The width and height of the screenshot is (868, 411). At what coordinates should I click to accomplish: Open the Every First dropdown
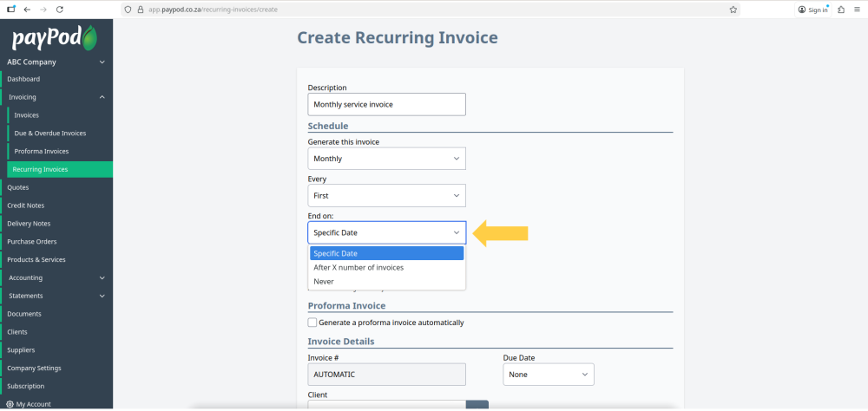tap(386, 196)
